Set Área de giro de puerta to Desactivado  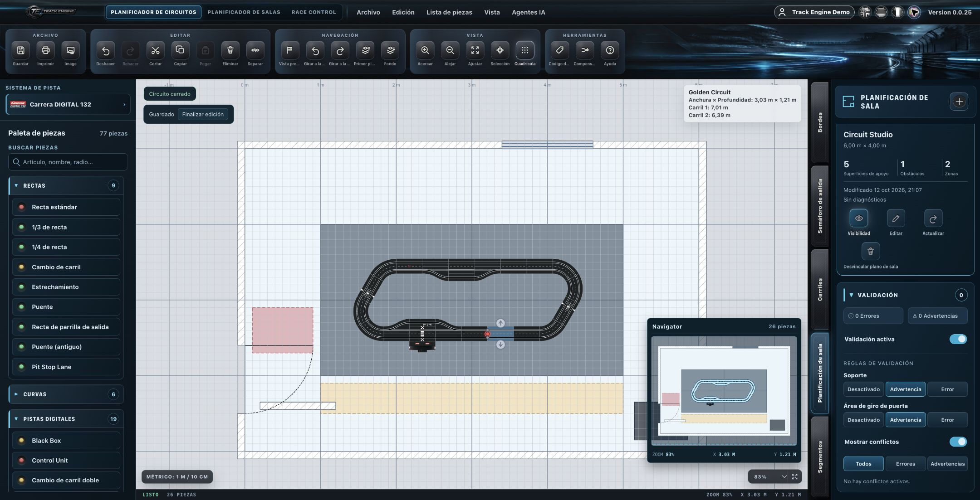(863, 420)
